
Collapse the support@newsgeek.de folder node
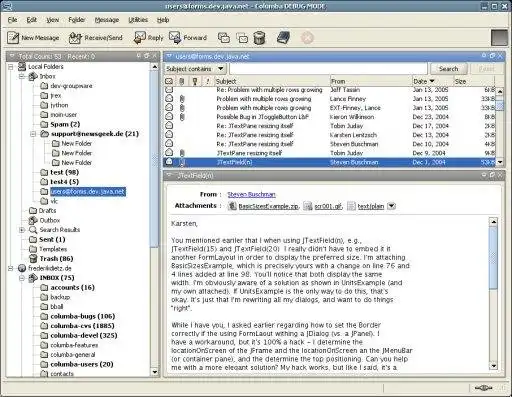tap(33, 134)
